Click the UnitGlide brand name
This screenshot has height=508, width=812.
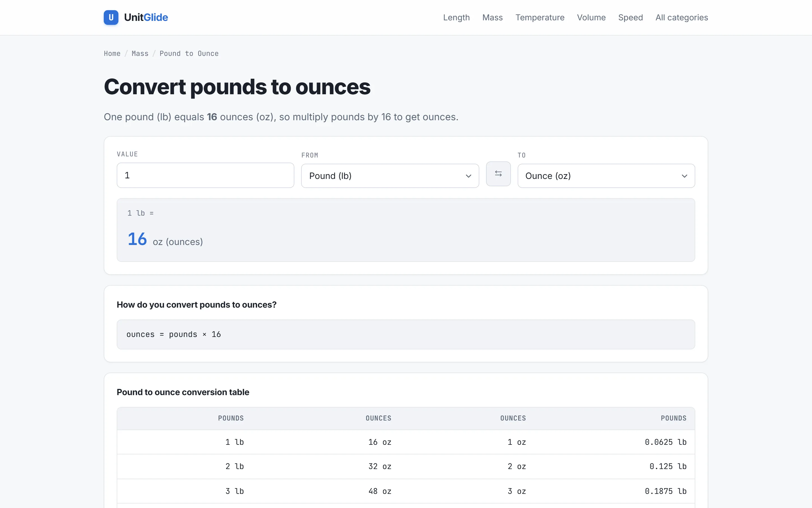[x=146, y=17]
